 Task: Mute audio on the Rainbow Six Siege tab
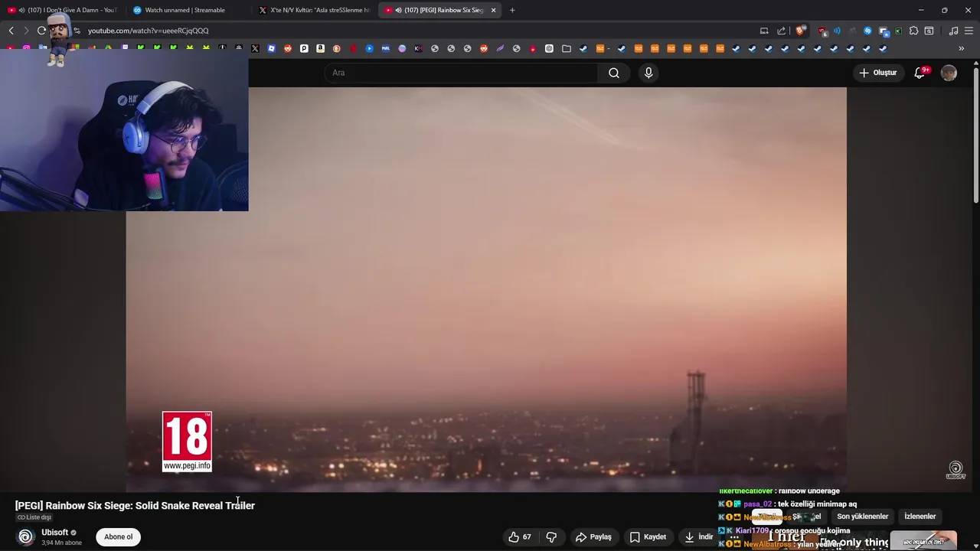(398, 10)
